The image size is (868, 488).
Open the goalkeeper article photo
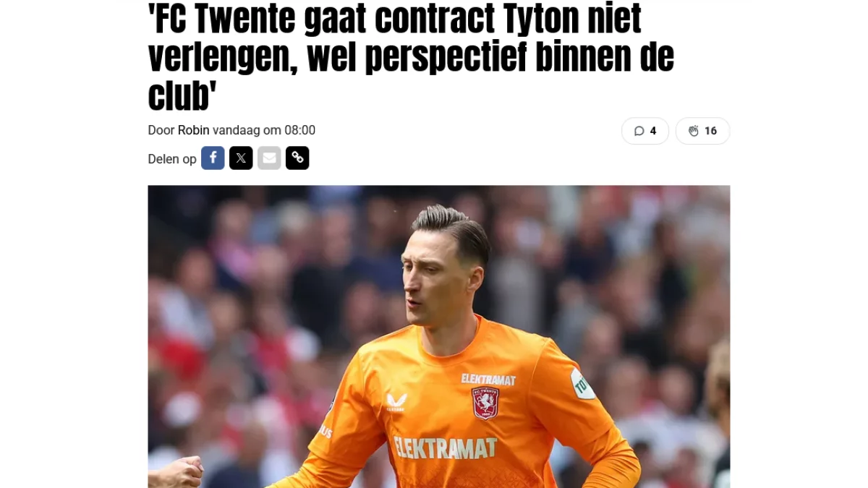coord(439,336)
